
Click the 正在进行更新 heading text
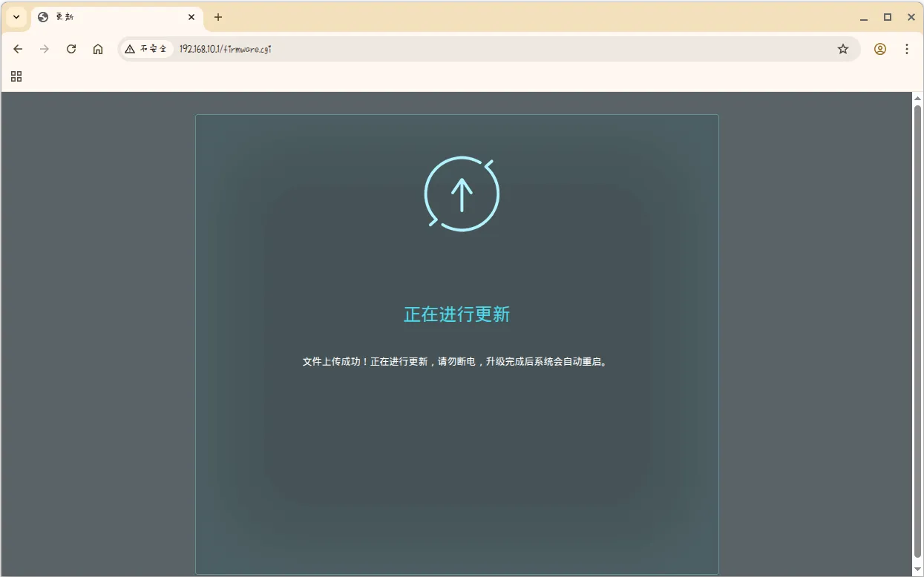point(456,314)
